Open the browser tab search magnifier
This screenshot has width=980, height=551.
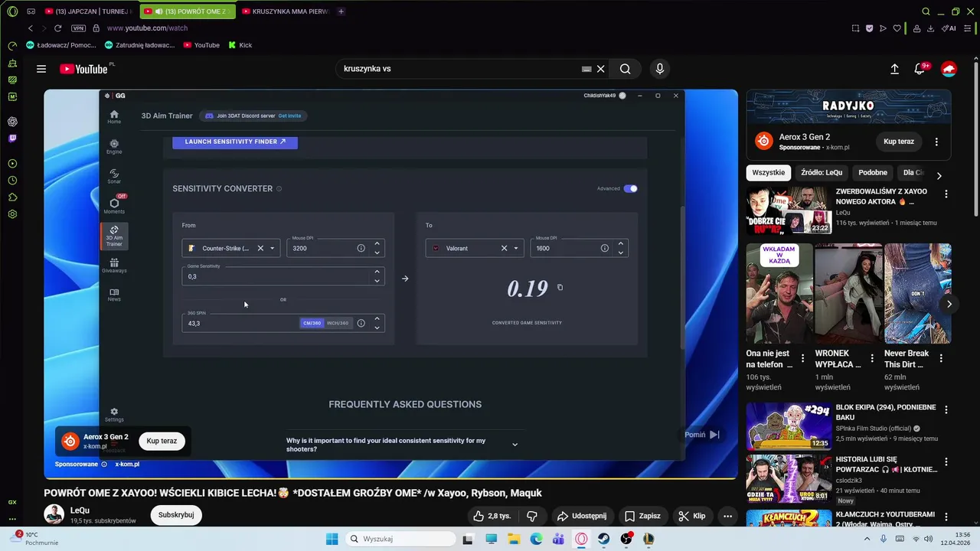point(926,11)
